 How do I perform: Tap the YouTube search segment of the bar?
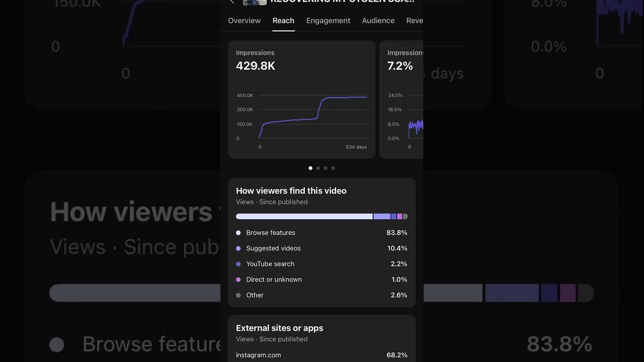(x=393, y=217)
